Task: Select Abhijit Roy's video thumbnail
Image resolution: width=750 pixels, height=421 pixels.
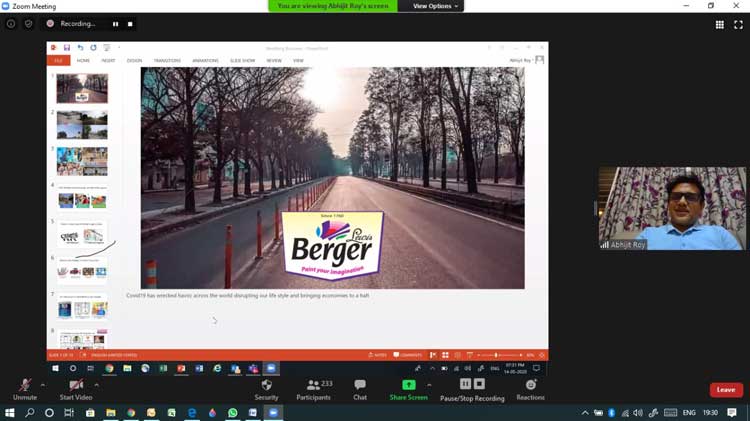Action: pyautogui.click(x=672, y=208)
